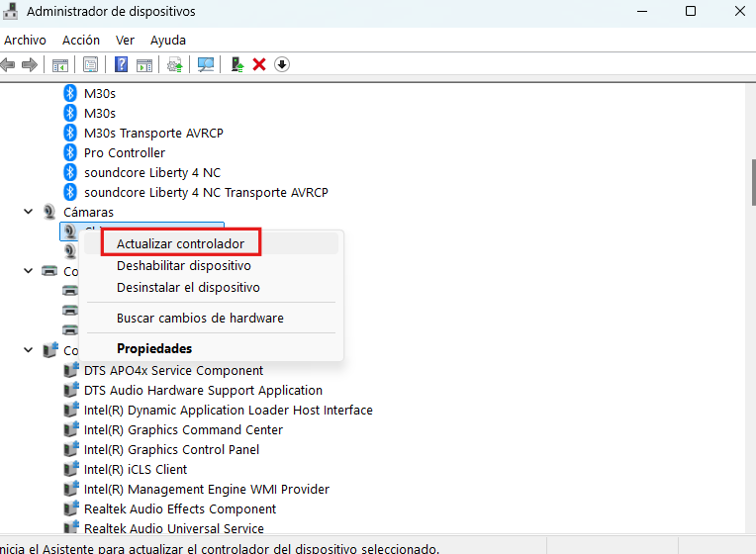
Task: Open the Ayuda menu
Action: tap(168, 41)
